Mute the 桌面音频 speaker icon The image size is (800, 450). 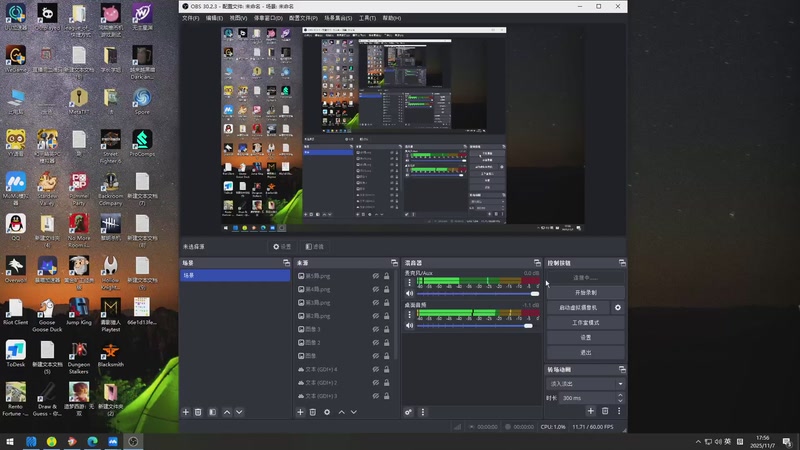[409, 326]
